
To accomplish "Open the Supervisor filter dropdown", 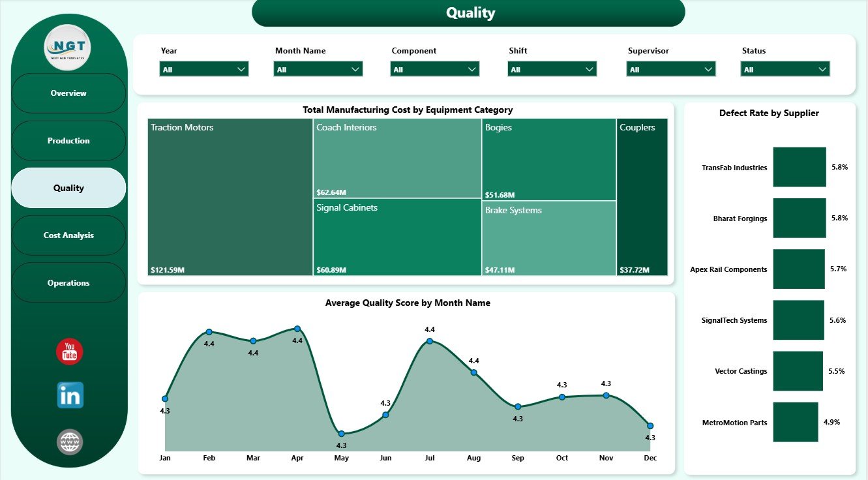I will coord(671,69).
